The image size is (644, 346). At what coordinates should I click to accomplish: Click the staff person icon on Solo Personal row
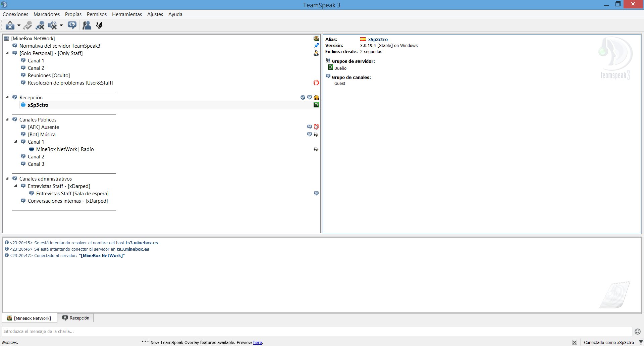pos(316,53)
